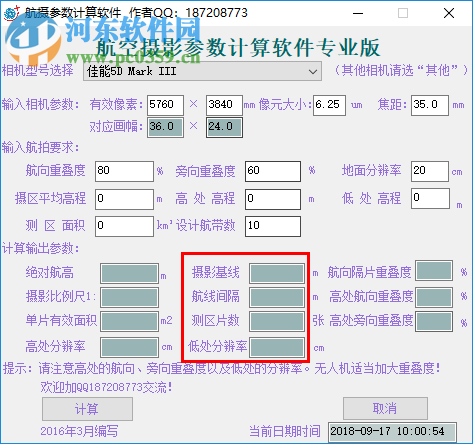Click the 输入航拍要求 label
The width and height of the screenshot is (473, 444).
[x=41, y=147]
